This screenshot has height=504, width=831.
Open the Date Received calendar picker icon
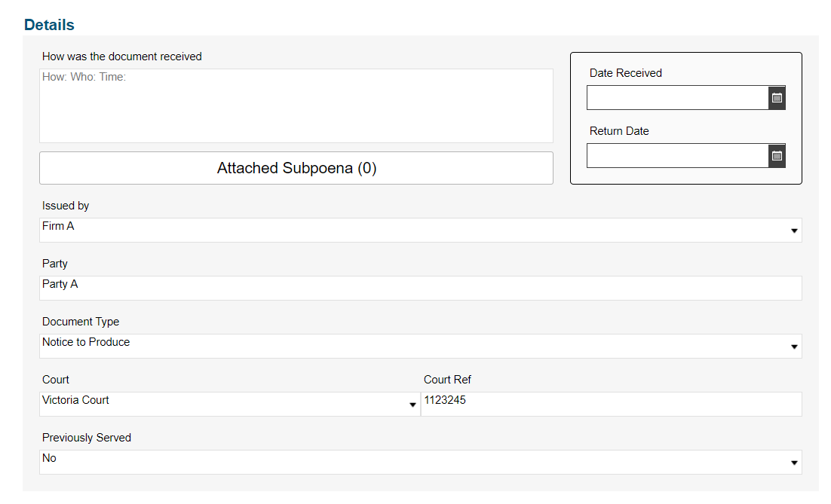point(777,98)
